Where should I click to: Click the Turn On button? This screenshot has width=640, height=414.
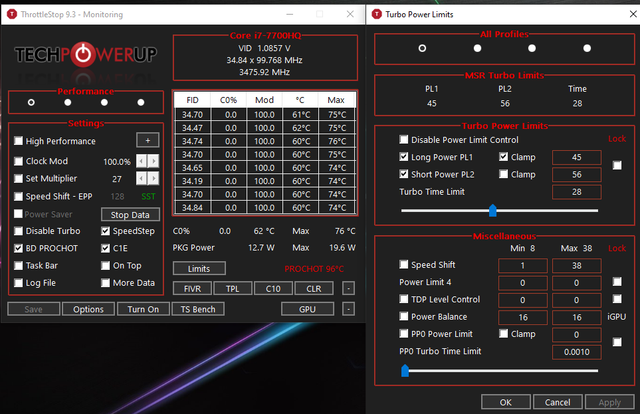(143, 309)
